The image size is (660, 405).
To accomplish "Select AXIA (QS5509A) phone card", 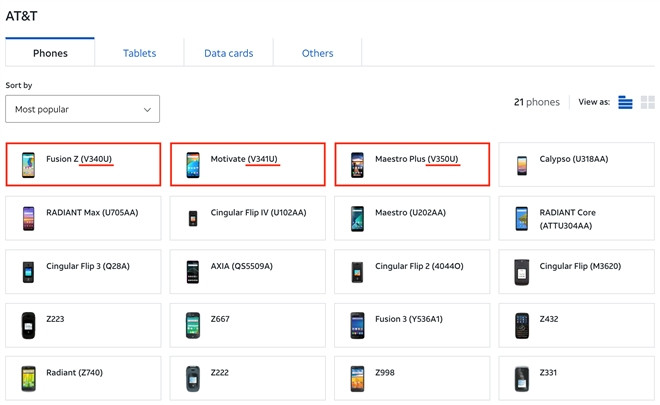I will tap(246, 272).
